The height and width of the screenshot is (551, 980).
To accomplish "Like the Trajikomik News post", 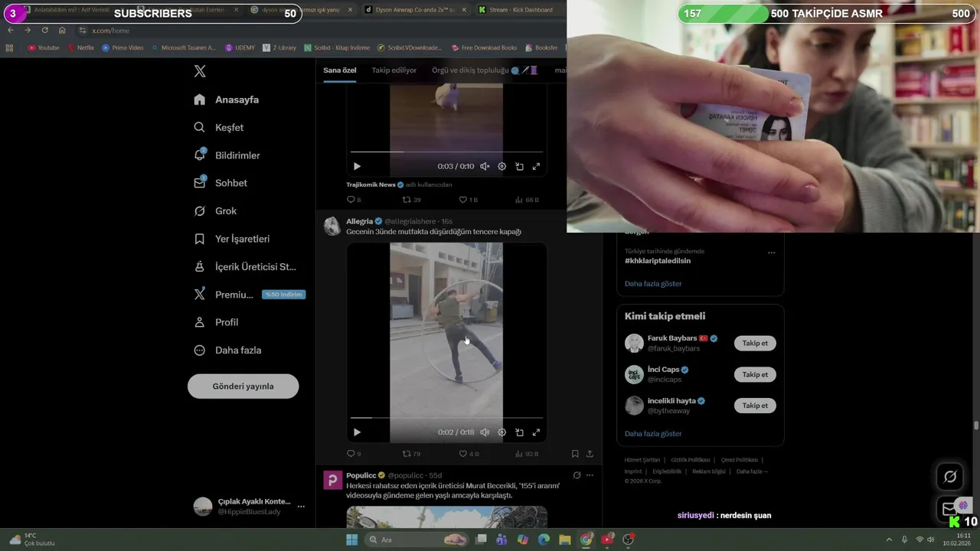I will (x=468, y=200).
